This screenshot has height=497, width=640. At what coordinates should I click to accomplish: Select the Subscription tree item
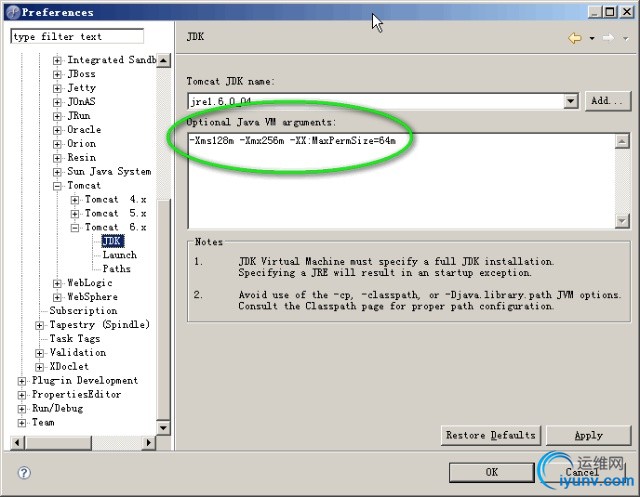pyautogui.click(x=83, y=311)
